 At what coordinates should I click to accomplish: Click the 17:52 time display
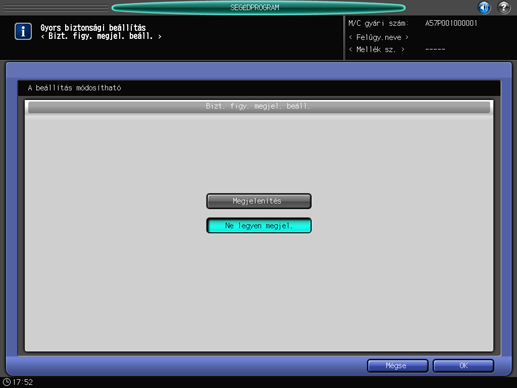click(x=23, y=382)
